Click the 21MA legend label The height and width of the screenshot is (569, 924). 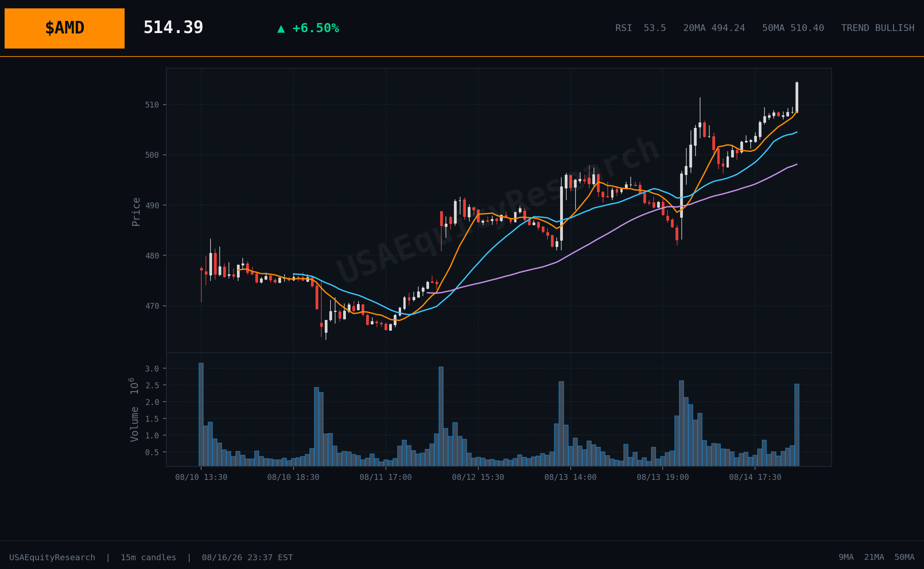[x=874, y=558]
